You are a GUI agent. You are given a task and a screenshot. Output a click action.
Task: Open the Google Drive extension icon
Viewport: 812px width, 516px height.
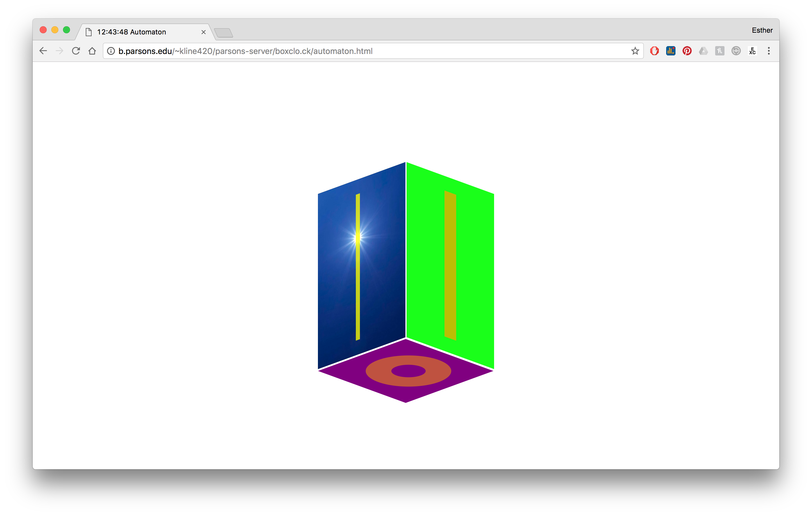click(703, 51)
